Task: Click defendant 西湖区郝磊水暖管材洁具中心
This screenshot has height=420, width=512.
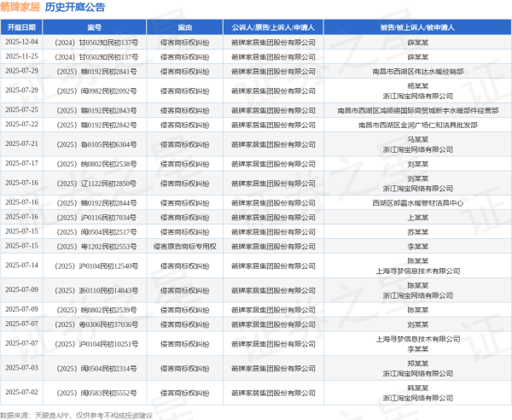Action: point(417,203)
